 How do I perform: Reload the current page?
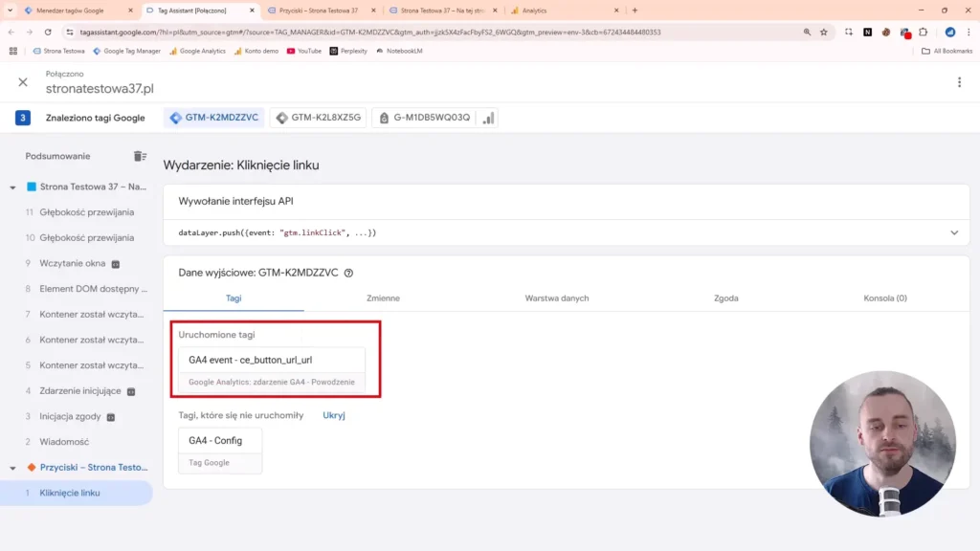tap(48, 32)
